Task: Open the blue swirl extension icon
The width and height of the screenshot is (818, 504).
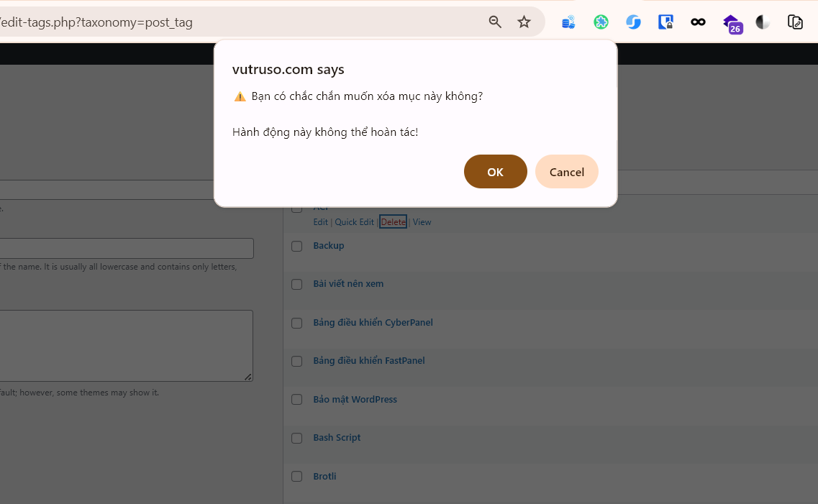Action: click(633, 22)
